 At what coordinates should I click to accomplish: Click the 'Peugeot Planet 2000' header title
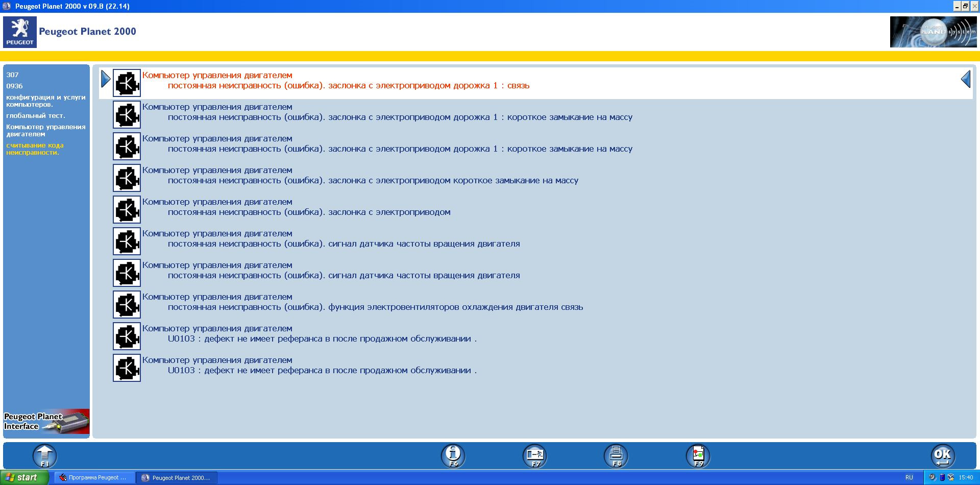pyautogui.click(x=87, y=32)
